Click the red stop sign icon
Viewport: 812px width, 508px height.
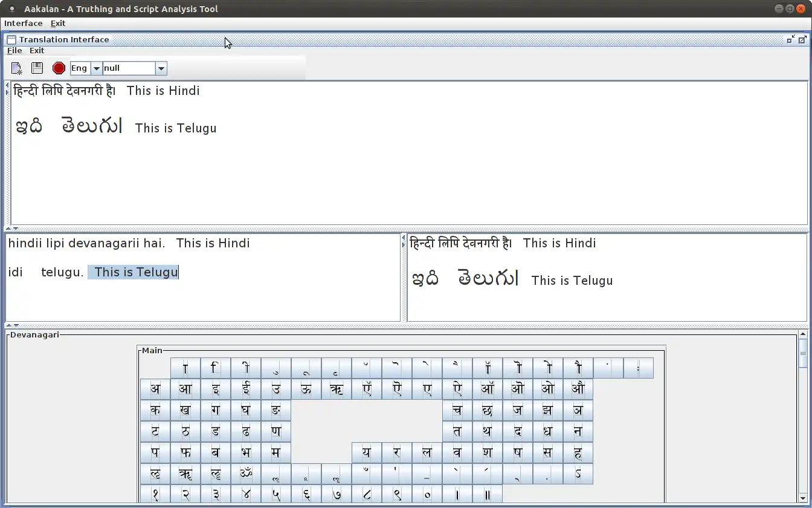tap(59, 68)
